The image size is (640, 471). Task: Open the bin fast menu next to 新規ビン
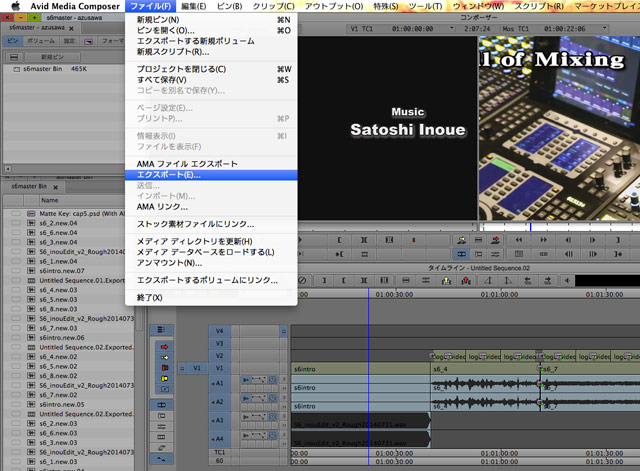[13, 57]
